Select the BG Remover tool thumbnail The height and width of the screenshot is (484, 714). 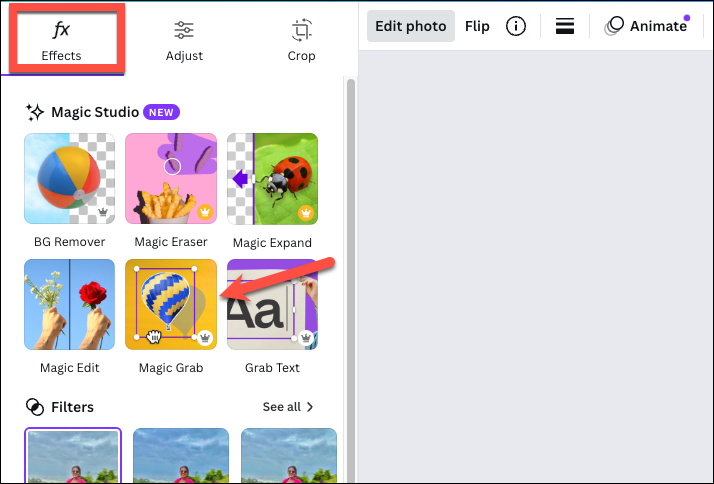point(70,178)
